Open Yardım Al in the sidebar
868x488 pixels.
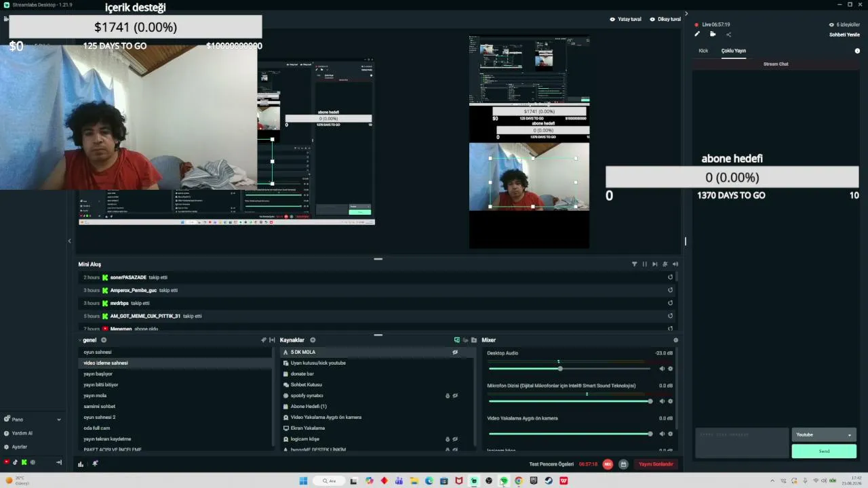pyautogui.click(x=22, y=433)
